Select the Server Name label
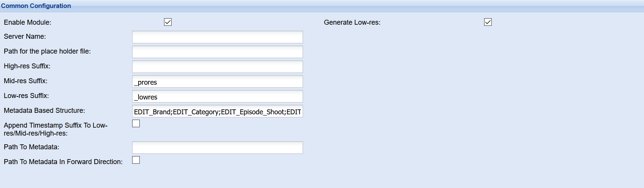The height and width of the screenshot is (188, 644). pyautogui.click(x=25, y=36)
